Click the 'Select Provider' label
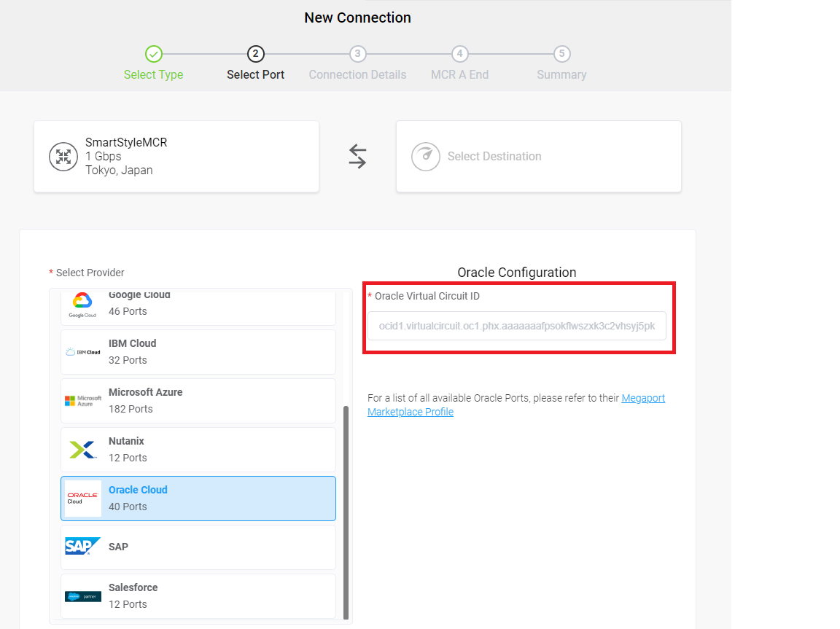The image size is (840, 629). tap(90, 273)
